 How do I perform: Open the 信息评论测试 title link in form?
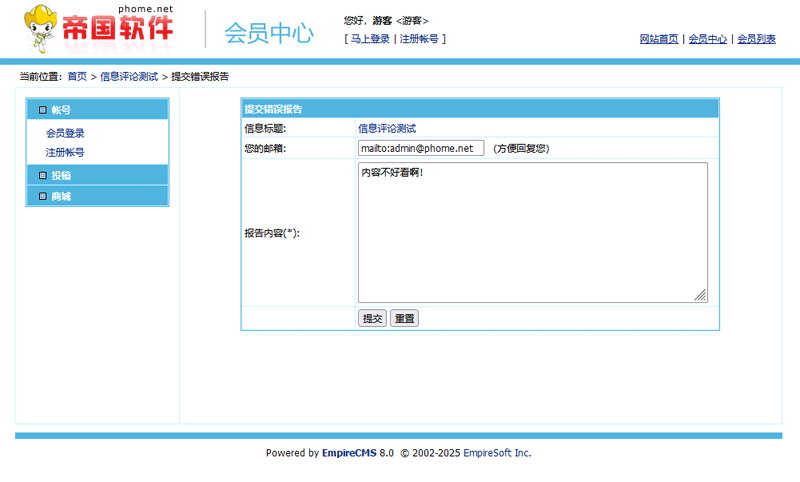click(387, 128)
